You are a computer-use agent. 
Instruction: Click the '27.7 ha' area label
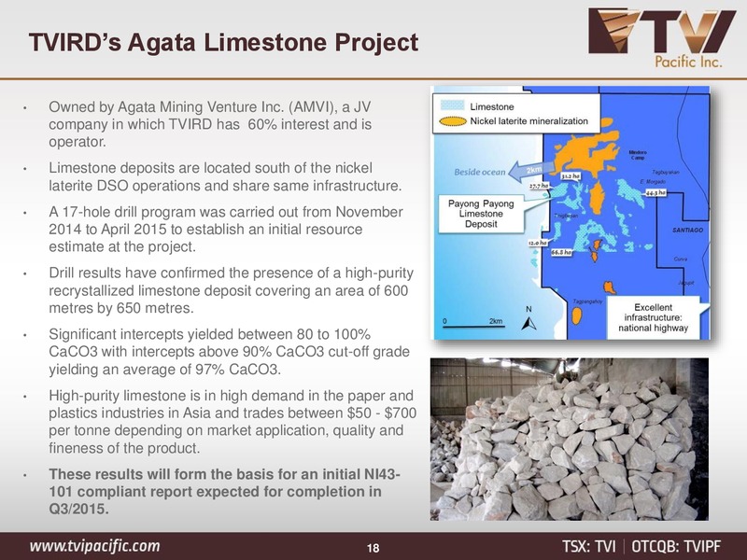(539, 186)
